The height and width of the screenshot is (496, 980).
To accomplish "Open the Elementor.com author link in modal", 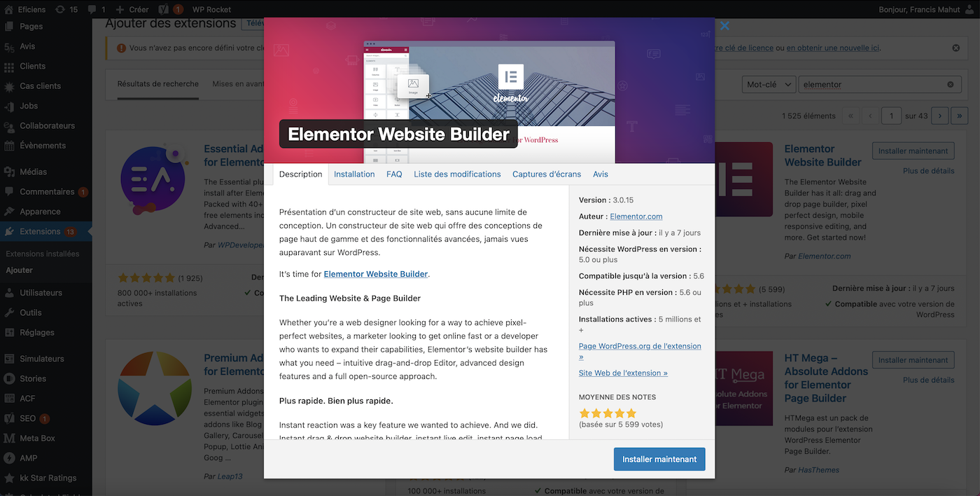I will coord(636,216).
